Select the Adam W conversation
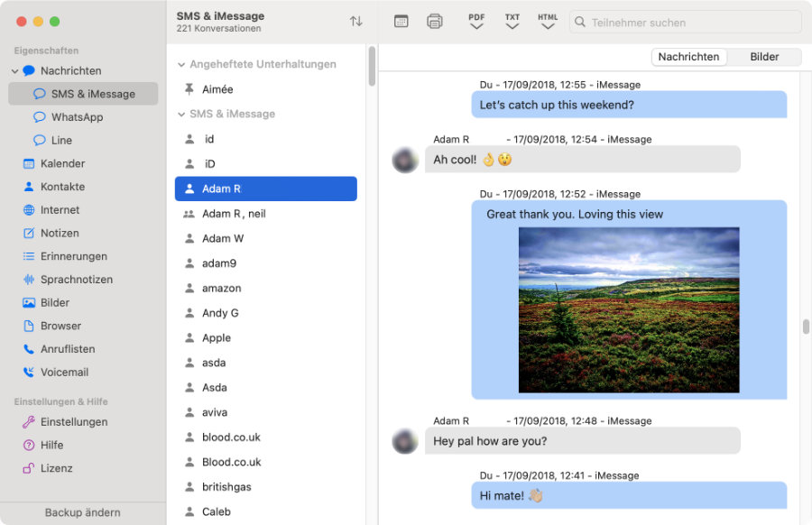Image resolution: width=812 pixels, height=525 pixels. click(x=265, y=239)
